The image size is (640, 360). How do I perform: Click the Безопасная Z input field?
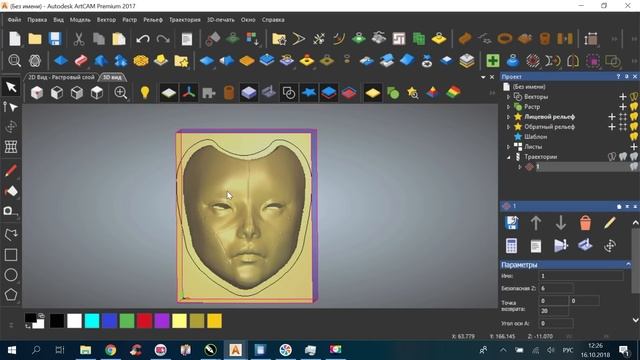[556, 288]
